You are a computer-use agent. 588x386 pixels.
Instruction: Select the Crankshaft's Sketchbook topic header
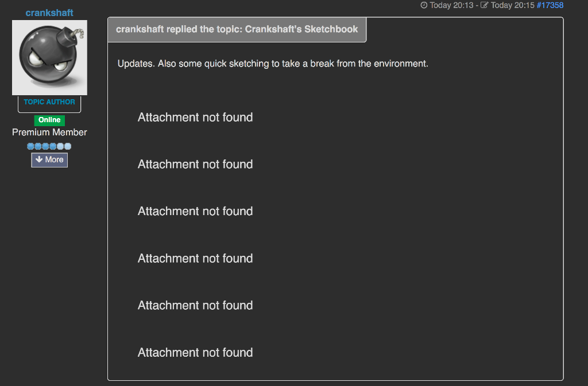click(237, 29)
